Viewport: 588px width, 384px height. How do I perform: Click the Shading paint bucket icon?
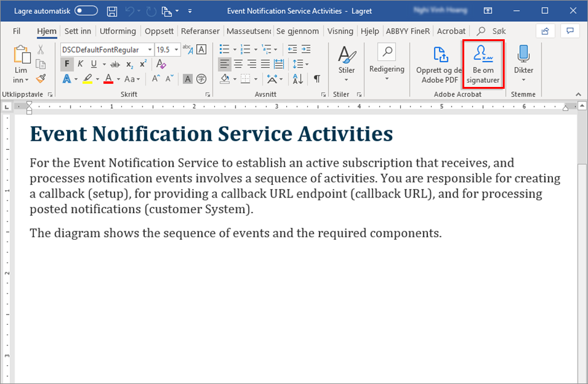(225, 78)
